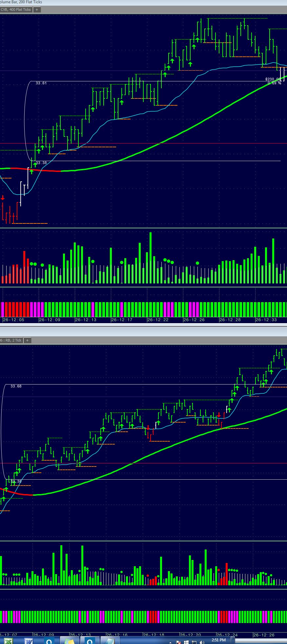
Task: Open Word from the taskbar
Action: [29, 641]
